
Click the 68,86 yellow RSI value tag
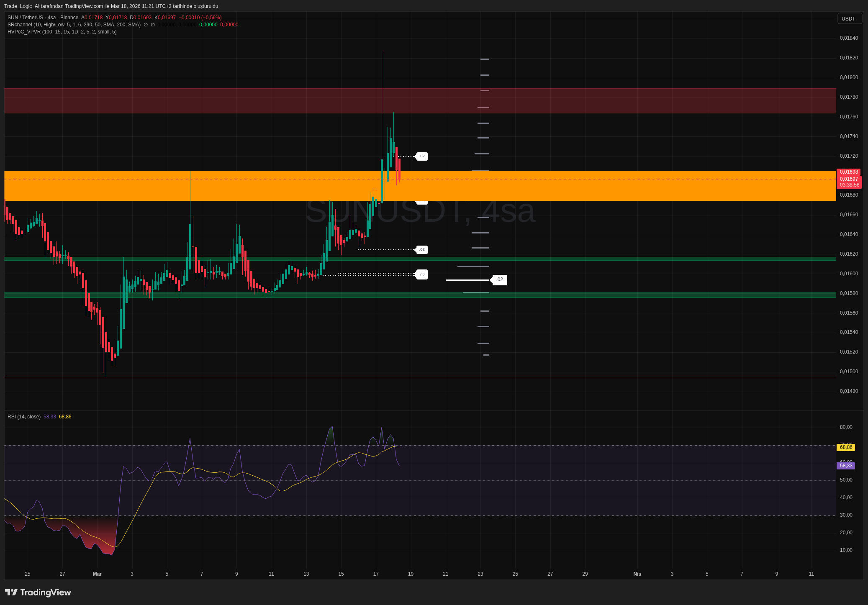click(x=846, y=447)
